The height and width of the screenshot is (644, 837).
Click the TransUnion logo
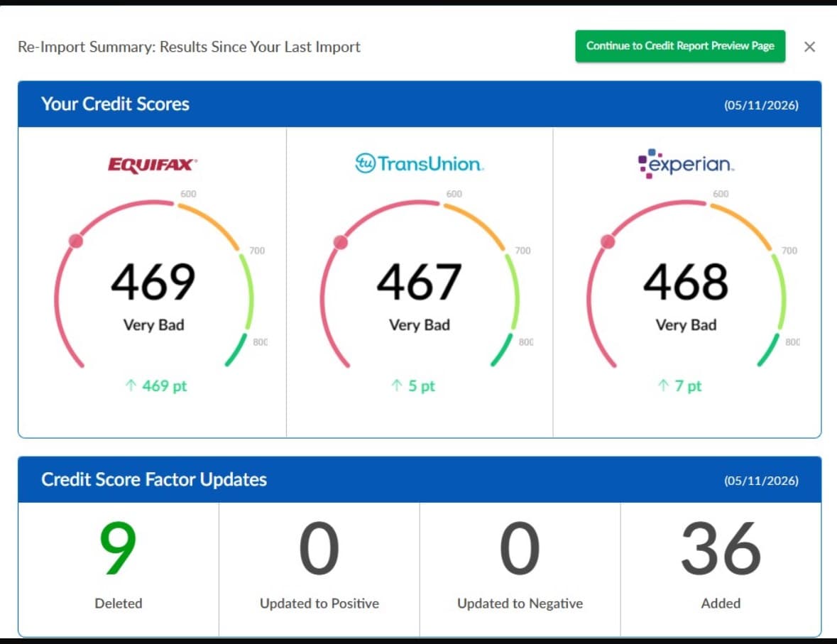tap(420, 163)
